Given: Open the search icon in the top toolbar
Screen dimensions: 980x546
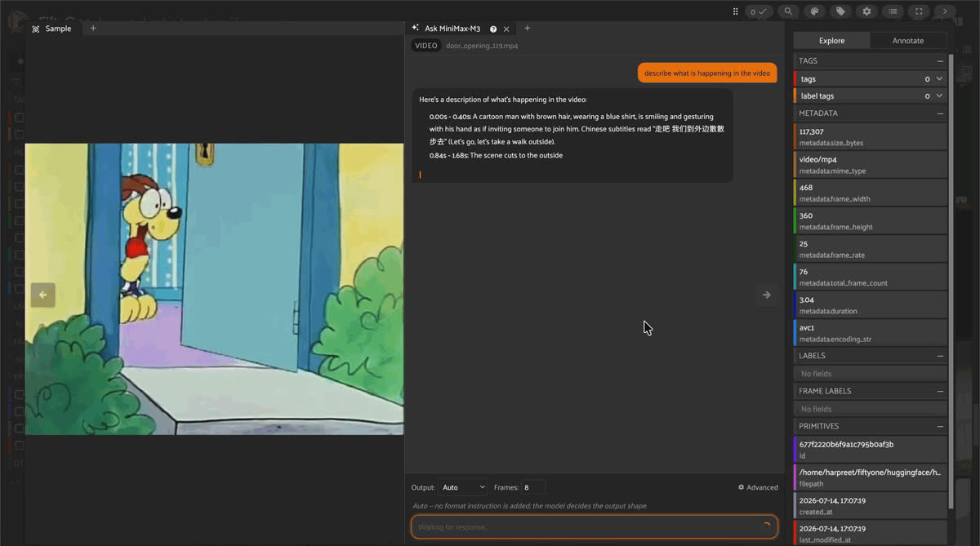Looking at the screenshot, I should (788, 11).
